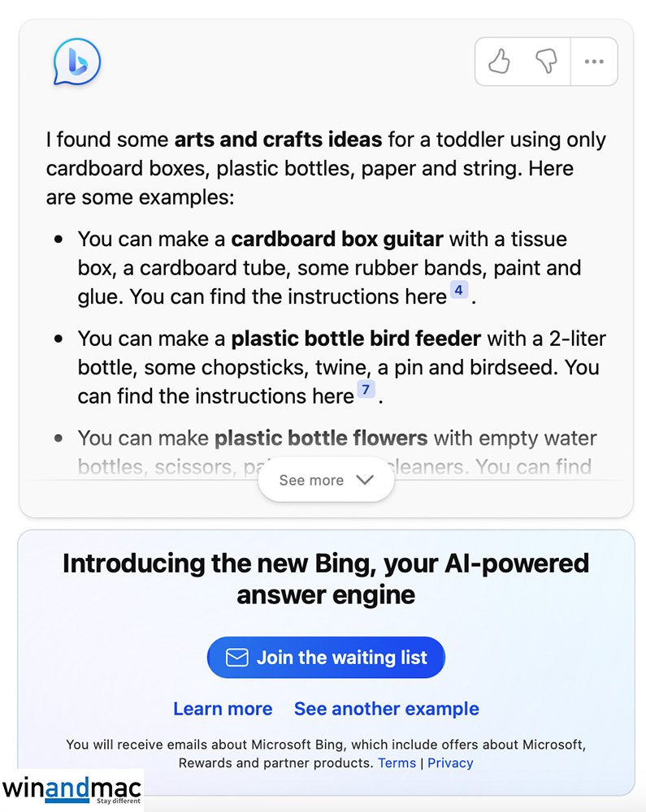The width and height of the screenshot is (646, 812).
Task: Click the bold 'cardboard box guitar' text
Action: pyautogui.click(x=337, y=240)
